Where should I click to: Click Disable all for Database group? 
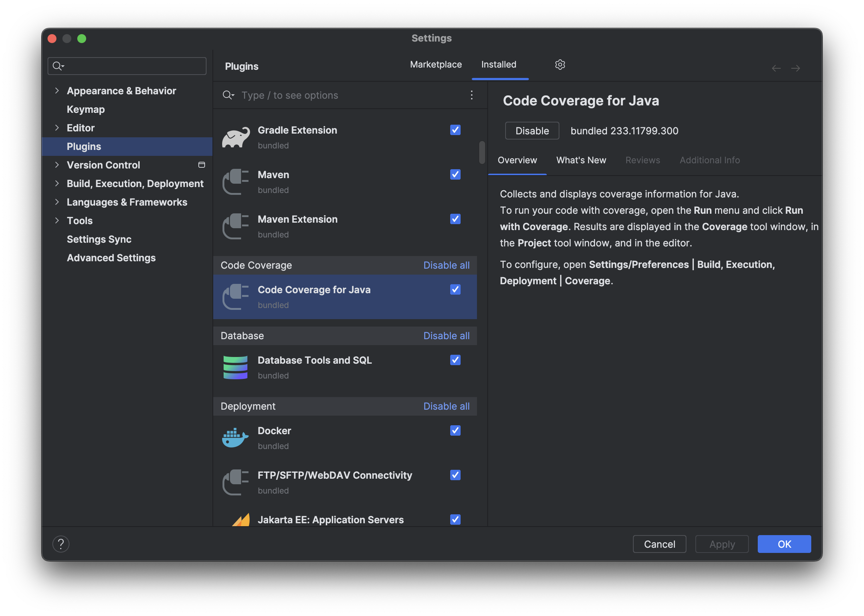(x=446, y=336)
